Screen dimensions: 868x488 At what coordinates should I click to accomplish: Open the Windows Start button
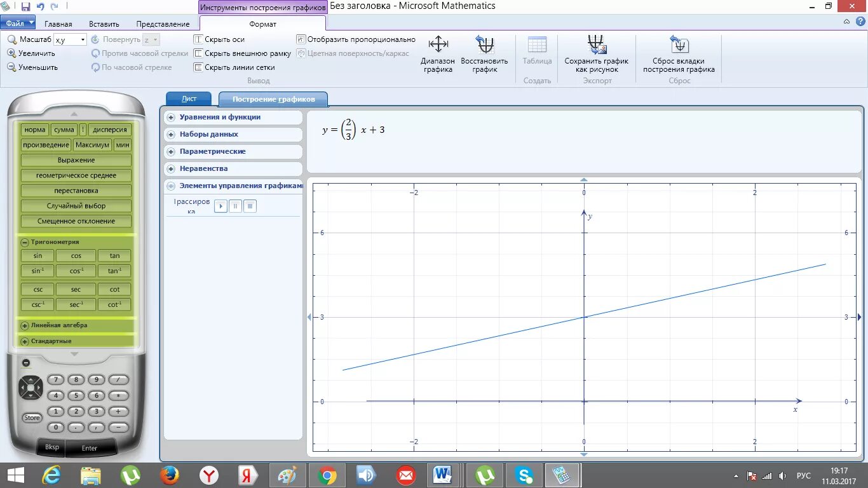pos(15,475)
